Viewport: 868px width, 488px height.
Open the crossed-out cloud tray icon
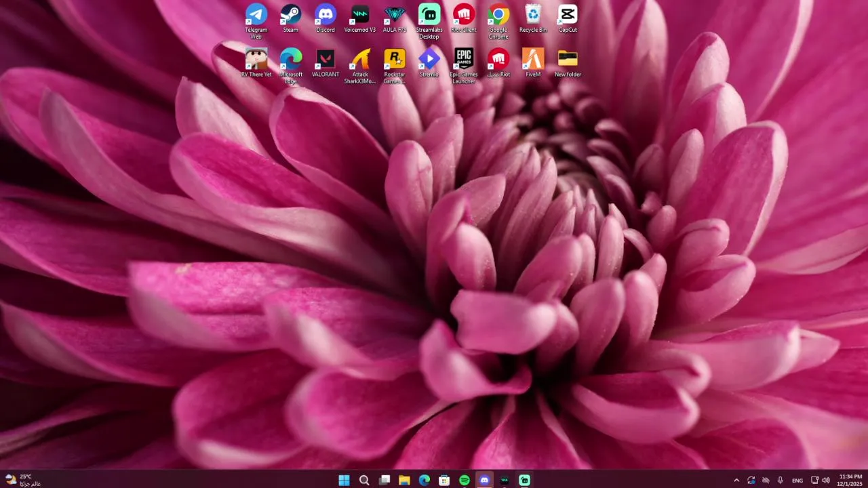[766, 480]
